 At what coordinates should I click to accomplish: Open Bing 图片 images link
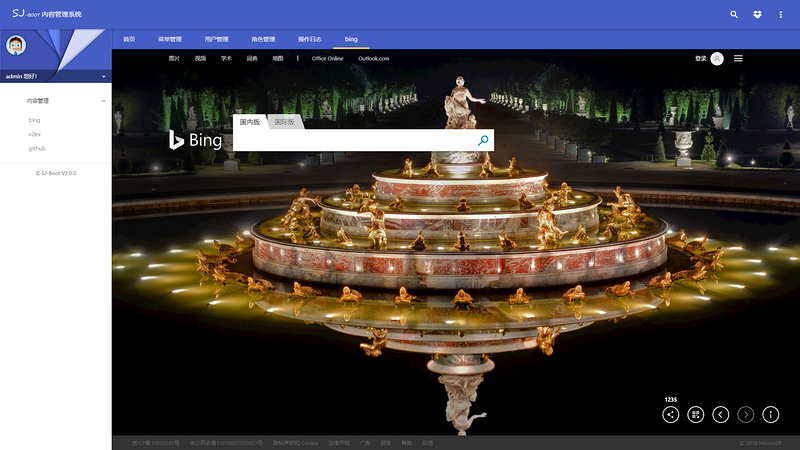pyautogui.click(x=174, y=59)
